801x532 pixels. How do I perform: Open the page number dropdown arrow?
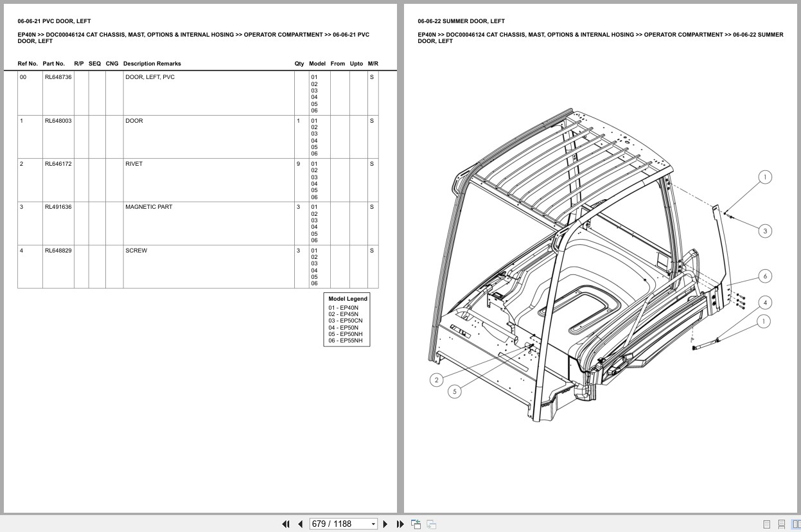point(373,524)
